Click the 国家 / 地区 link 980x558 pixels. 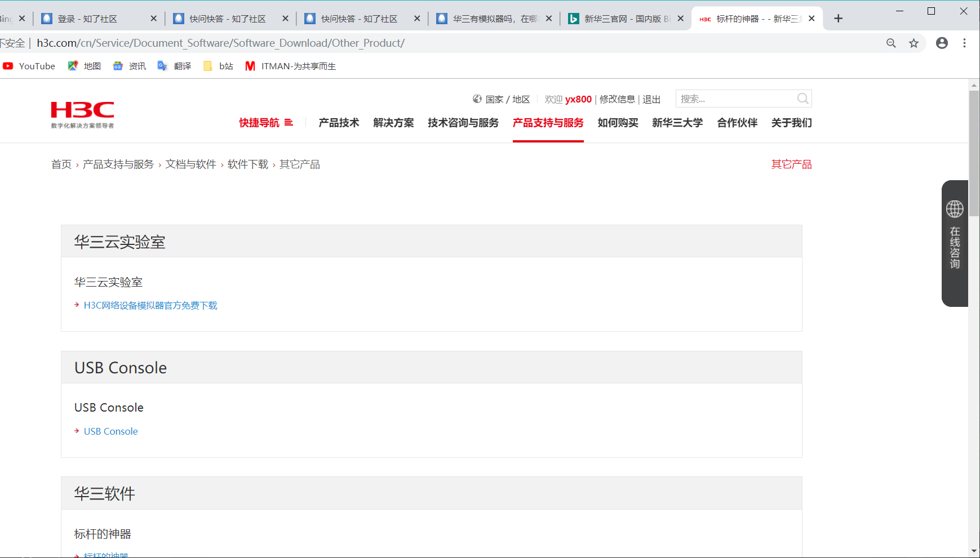pyautogui.click(x=508, y=99)
